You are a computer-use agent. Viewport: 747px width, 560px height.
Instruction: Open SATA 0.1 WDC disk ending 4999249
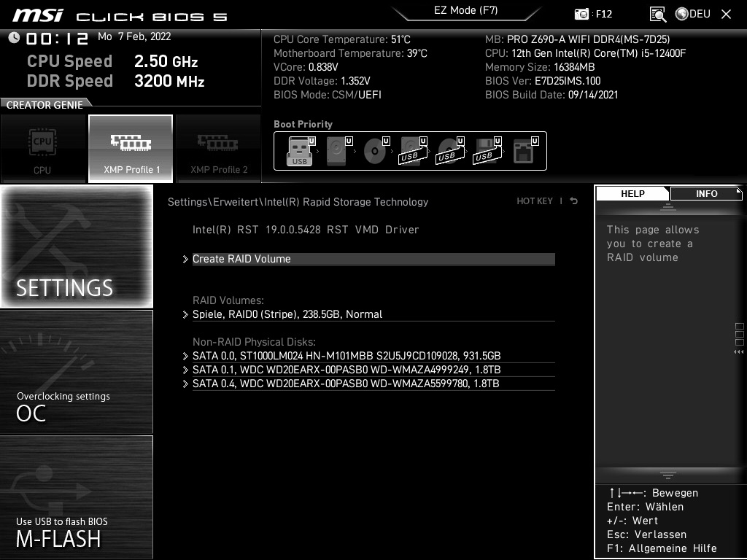click(x=373, y=370)
